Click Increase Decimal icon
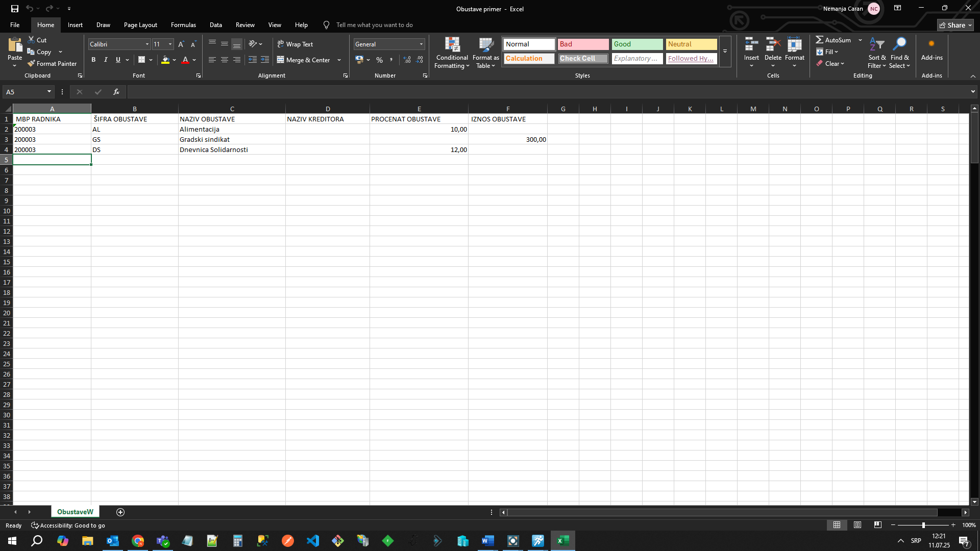 407,60
